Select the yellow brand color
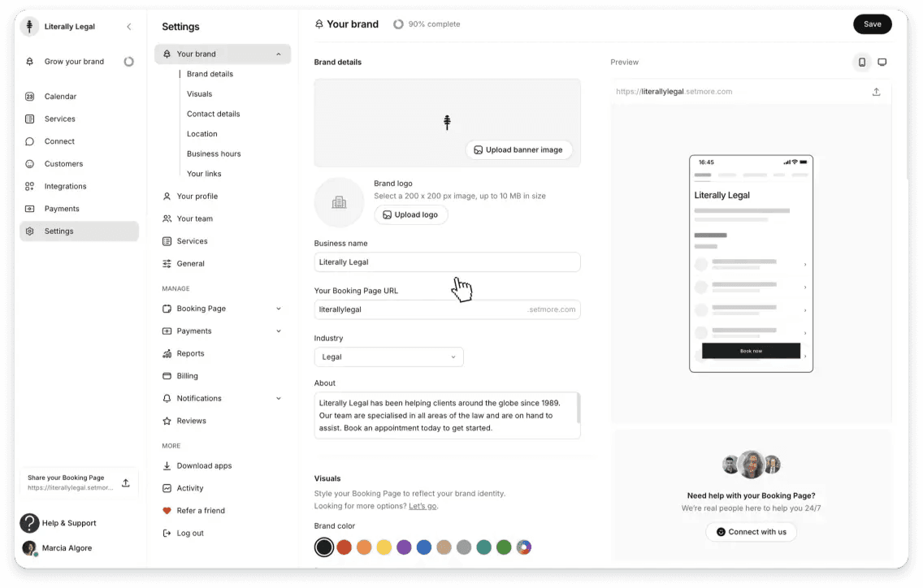 pos(383,547)
